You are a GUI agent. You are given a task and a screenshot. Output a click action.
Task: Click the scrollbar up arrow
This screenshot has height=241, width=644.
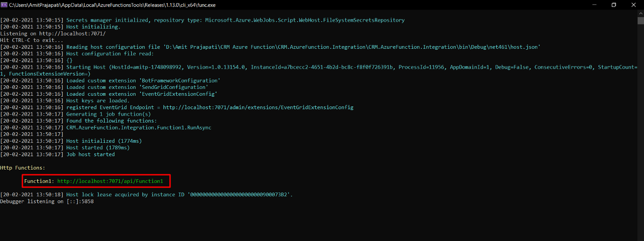[x=640, y=14]
